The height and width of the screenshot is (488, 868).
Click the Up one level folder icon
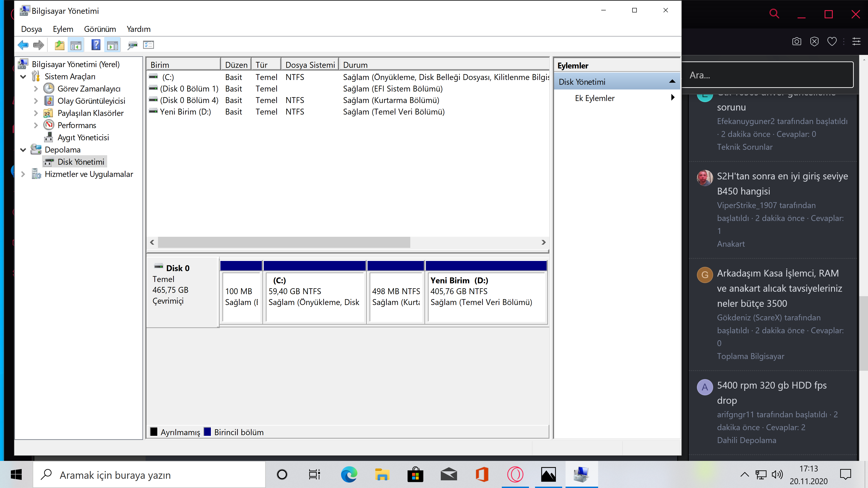coord(59,45)
